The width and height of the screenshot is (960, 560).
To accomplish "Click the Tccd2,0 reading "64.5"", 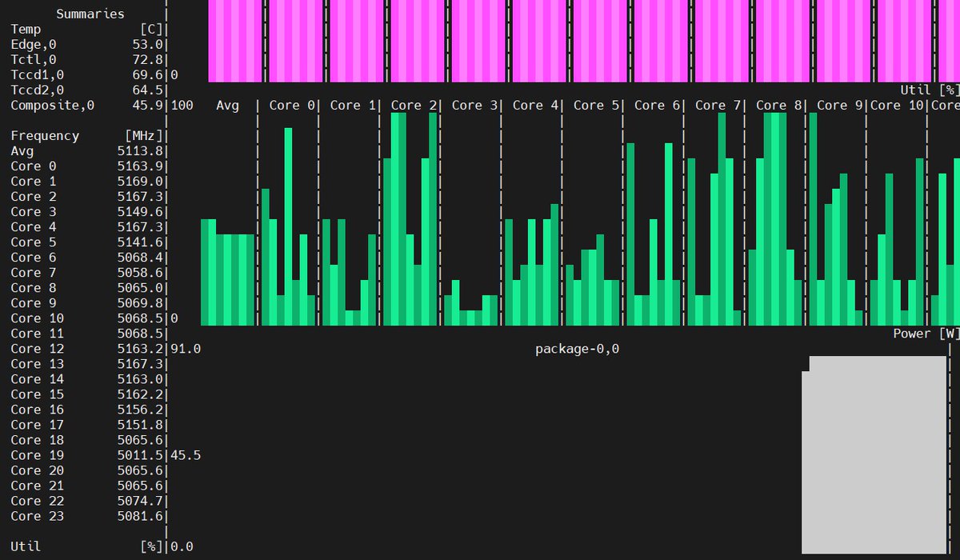I will 148,90.
